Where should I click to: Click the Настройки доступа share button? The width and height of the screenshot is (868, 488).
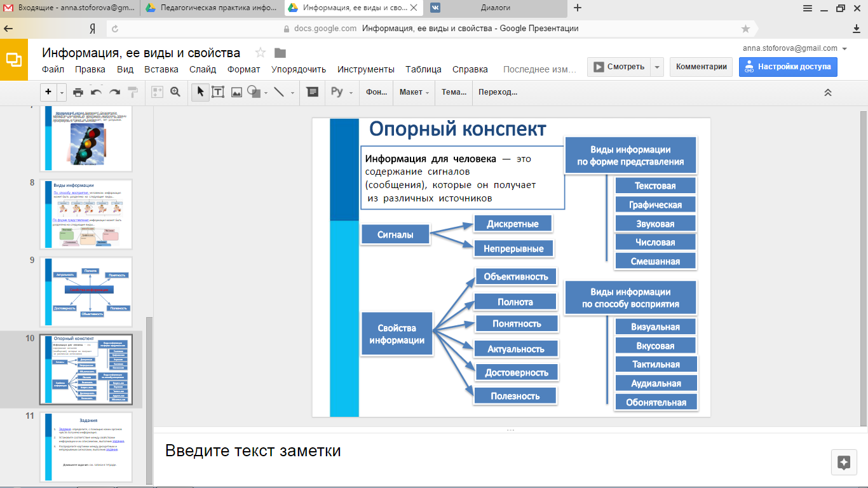coord(788,67)
